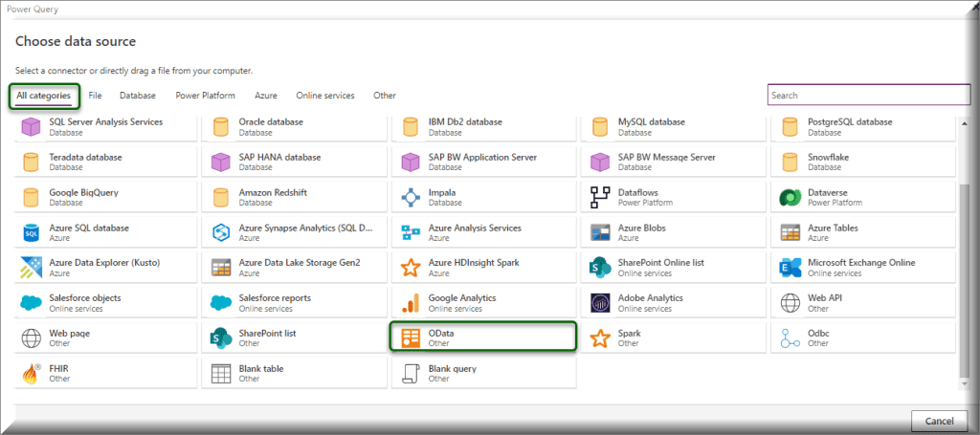The height and width of the screenshot is (435, 980).
Task: Pick the Snowflake connector icon
Action: 790,163
